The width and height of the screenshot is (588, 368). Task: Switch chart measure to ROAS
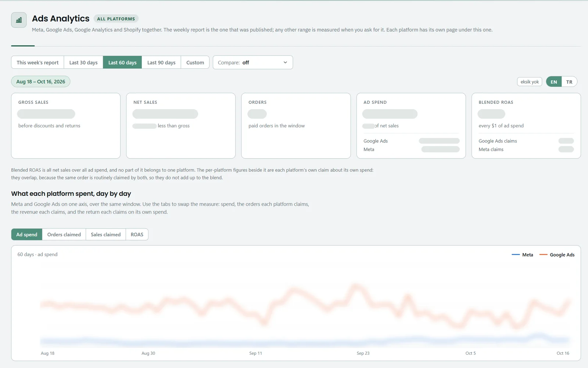(x=137, y=234)
